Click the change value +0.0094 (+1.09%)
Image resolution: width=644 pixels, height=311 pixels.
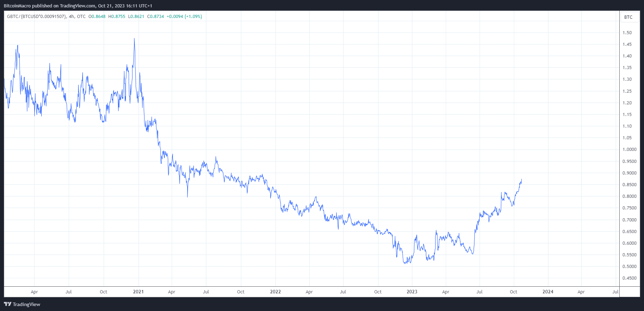(184, 17)
